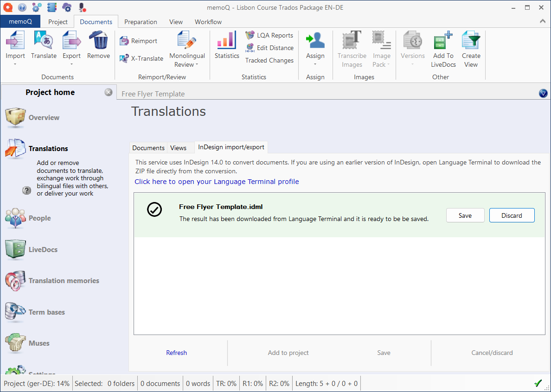The height and width of the screenshot is (392, 551).
Task: Click the Free Flyer Template.idml file name
Action: pyautogui.click(x=221, y=207)
